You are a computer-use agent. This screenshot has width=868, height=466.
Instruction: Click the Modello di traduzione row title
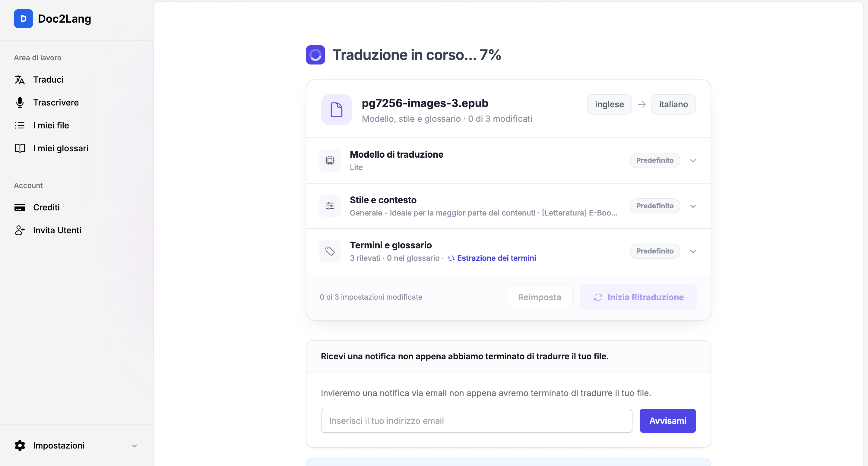396,155
